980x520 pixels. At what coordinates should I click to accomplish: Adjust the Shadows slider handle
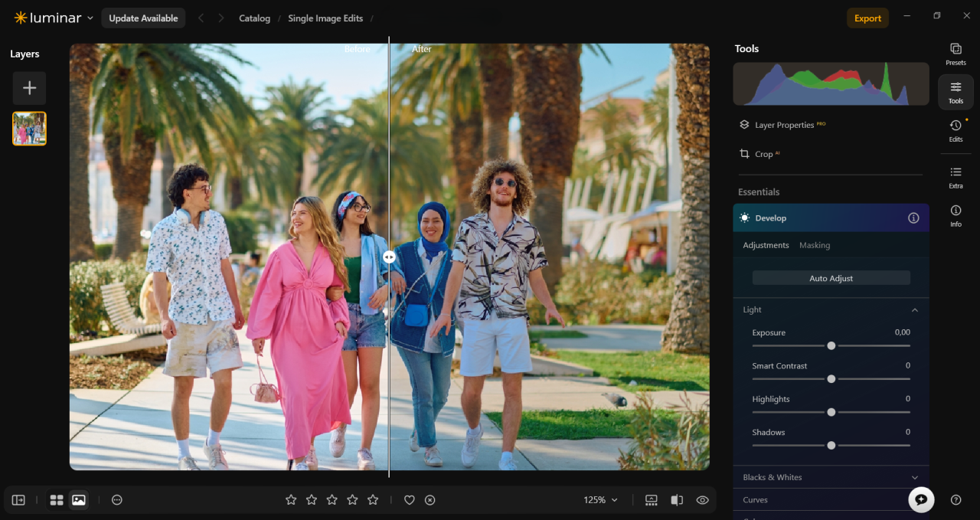[831, 445]
